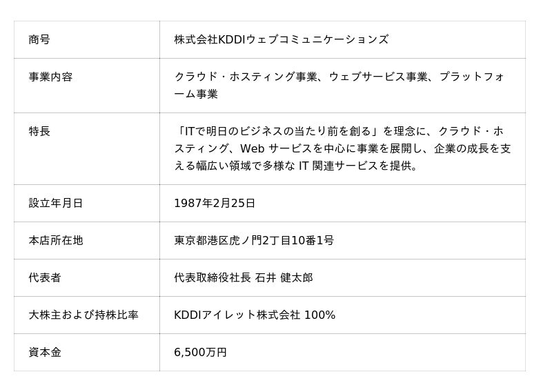The height and width of the screenshot is (392, 552).
Task: Click the 大株主および持株比率 row label
Action: [x=83, y=315]
